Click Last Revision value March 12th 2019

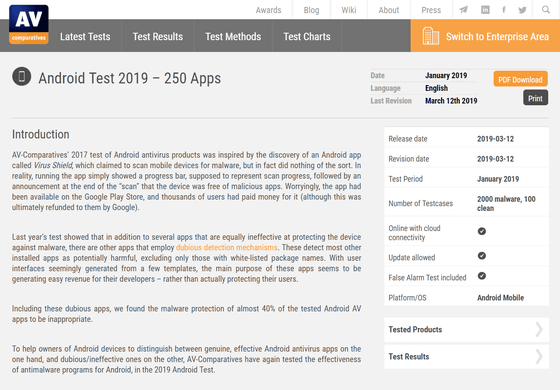click(451, 101)
